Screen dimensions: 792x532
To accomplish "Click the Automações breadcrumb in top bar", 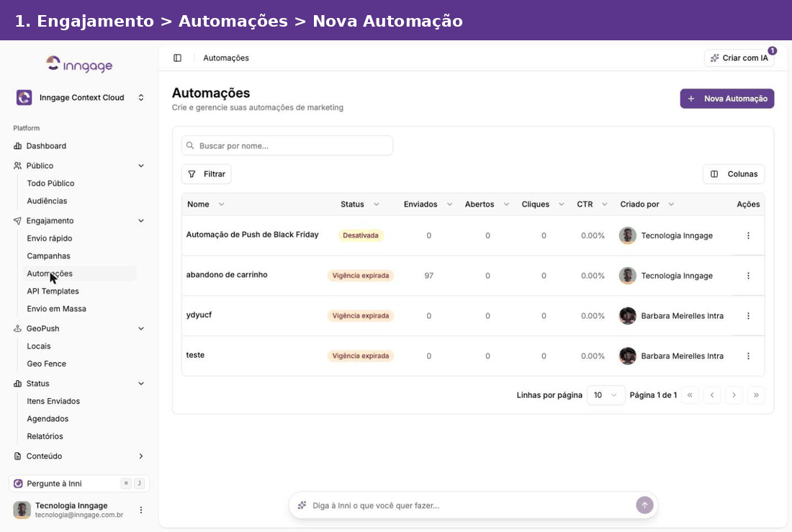I will tap(226, 58).
